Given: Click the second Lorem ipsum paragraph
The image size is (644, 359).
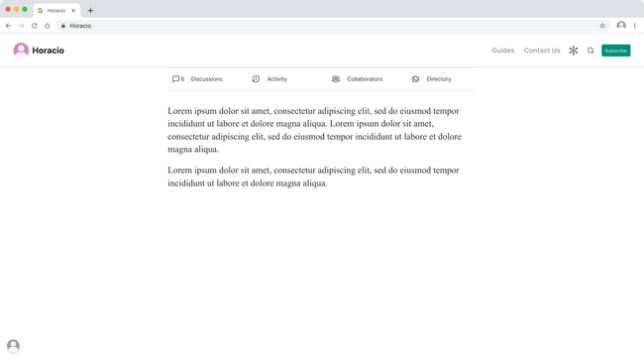Looking at the screenshot, I should coord(313,177).
